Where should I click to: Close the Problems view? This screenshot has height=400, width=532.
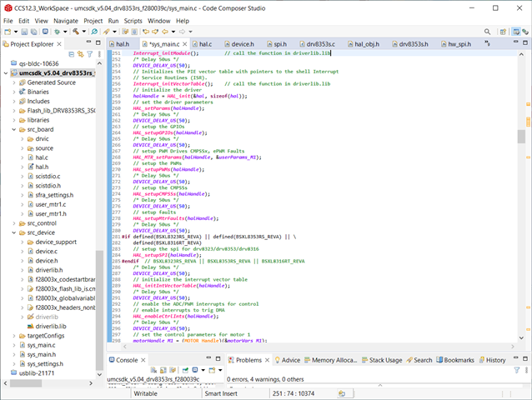tap(267, 360)
